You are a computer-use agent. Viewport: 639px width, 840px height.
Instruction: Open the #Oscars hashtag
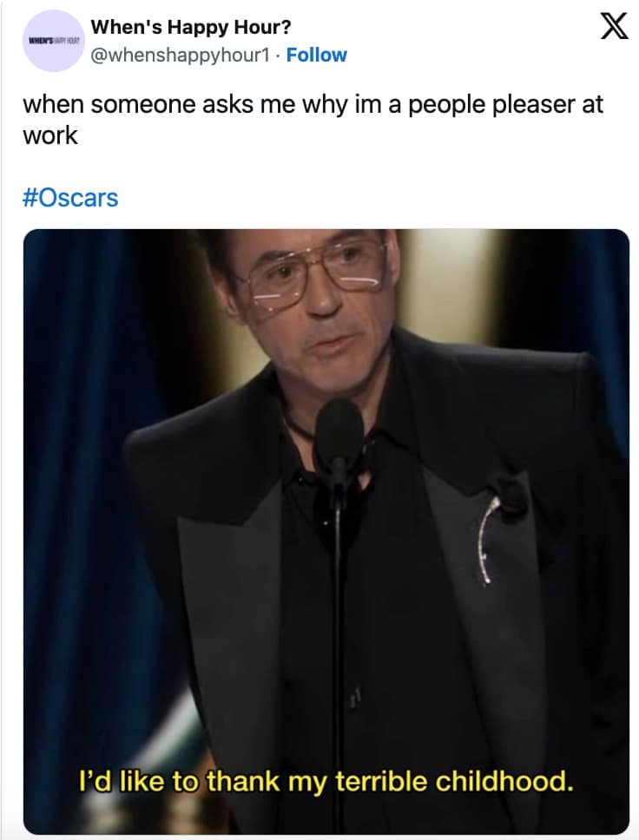(69, 197)
